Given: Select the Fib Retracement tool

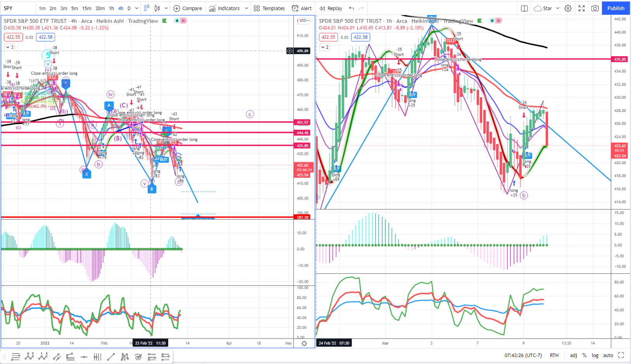Looking at the screenshot, I should [x=152, y=357].
